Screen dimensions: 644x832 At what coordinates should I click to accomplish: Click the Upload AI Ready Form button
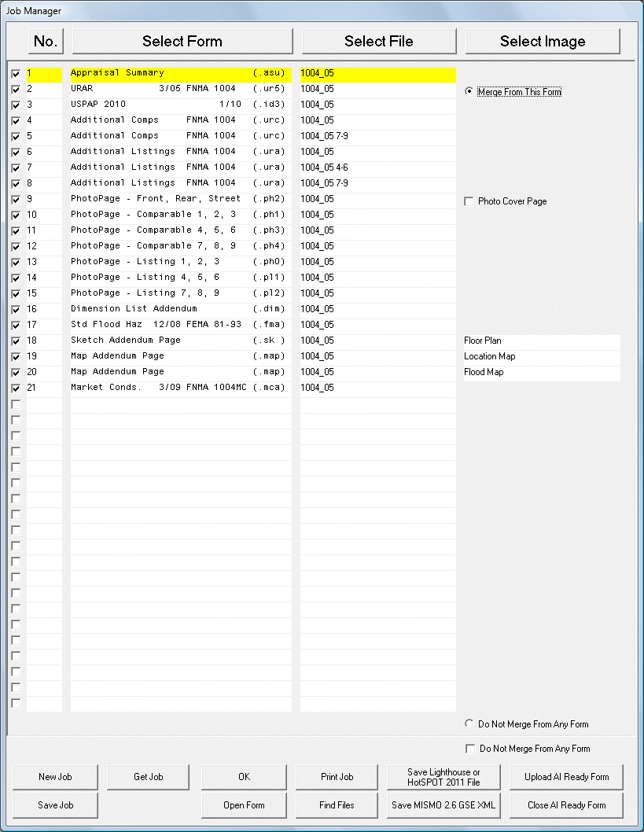567,777
